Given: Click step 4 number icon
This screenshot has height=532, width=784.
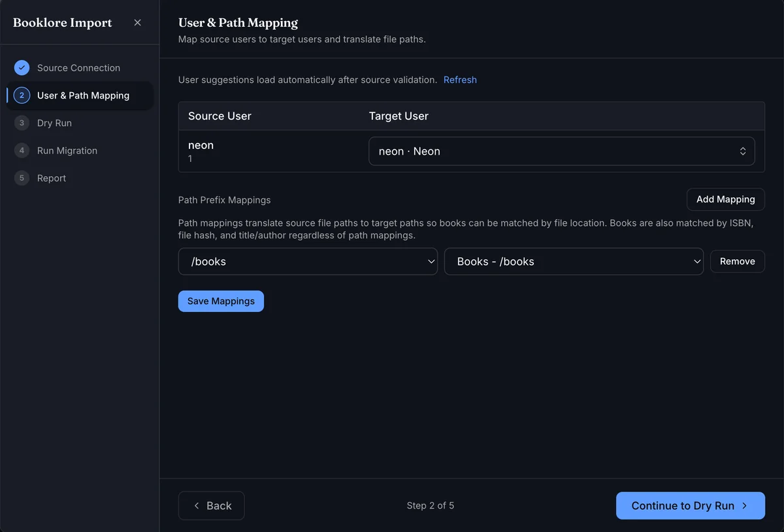Looking at the screenshot, I should point(22,150).
